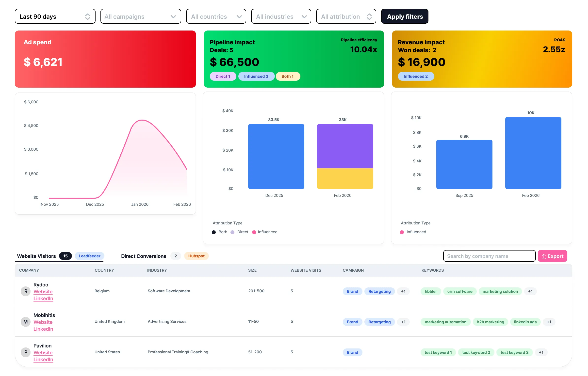588x376 pixels.
Task: Click the Hubspot badge next to Direct Conversions
Action: coord(196,256)
